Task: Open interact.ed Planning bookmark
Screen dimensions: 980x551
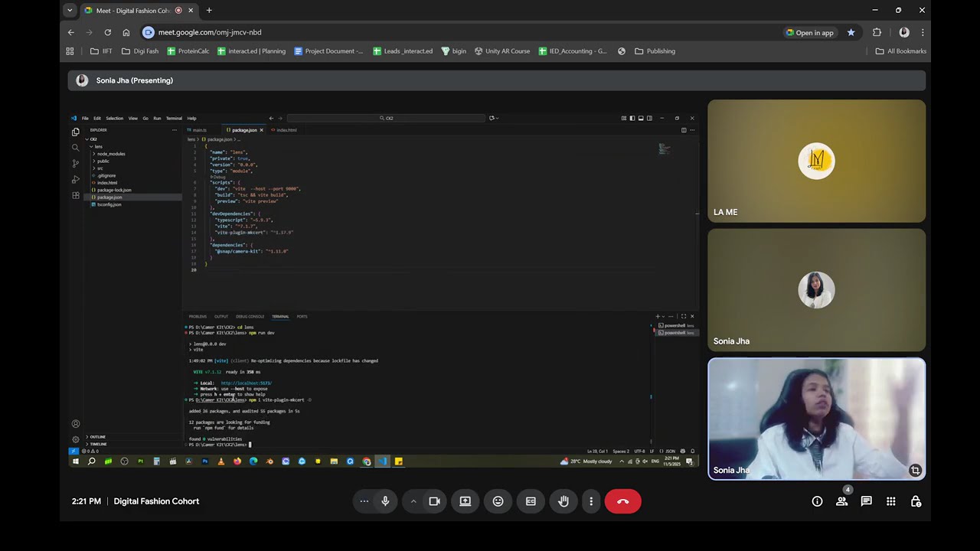Action: (251, 51)
